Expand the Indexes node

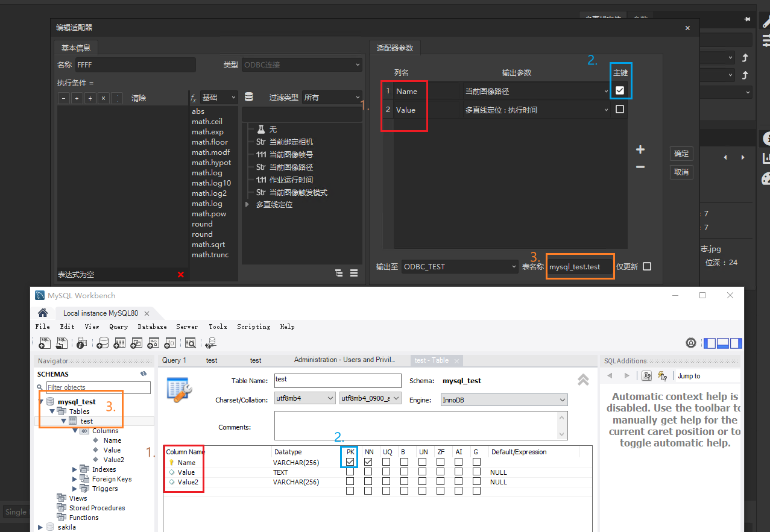[x=75, y=469]
